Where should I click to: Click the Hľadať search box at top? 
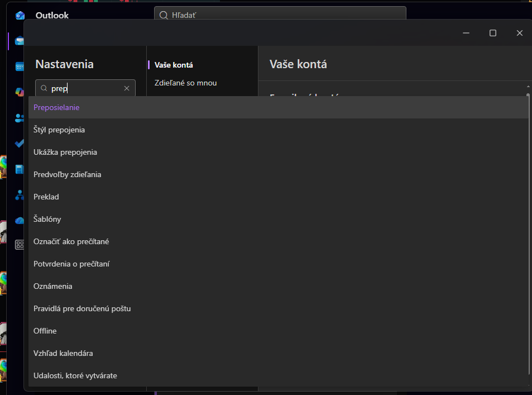(279, 15)
